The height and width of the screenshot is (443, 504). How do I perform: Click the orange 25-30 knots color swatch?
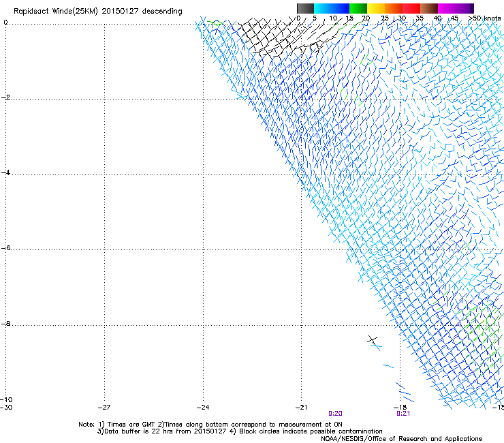tap(394, 8)
